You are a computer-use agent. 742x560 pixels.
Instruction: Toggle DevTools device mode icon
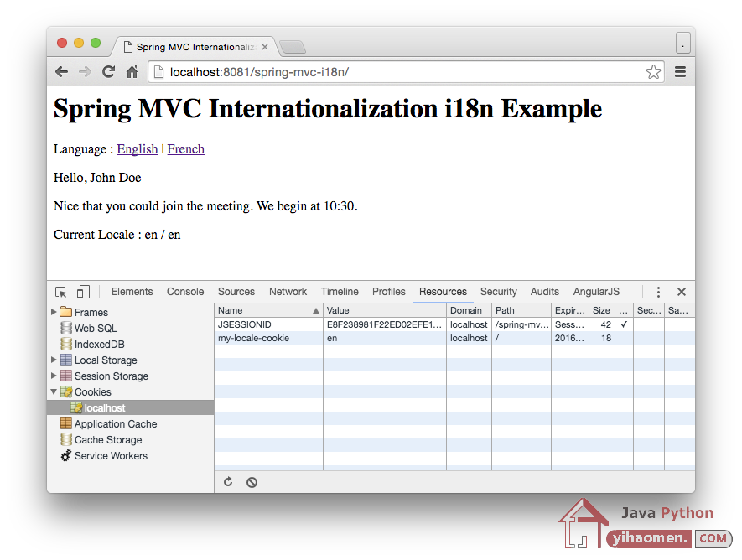coord(83,292)
